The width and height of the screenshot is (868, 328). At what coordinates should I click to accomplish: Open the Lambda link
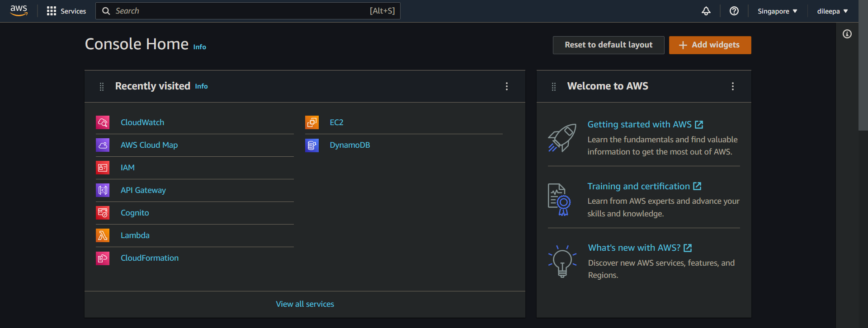pos(135,235)
